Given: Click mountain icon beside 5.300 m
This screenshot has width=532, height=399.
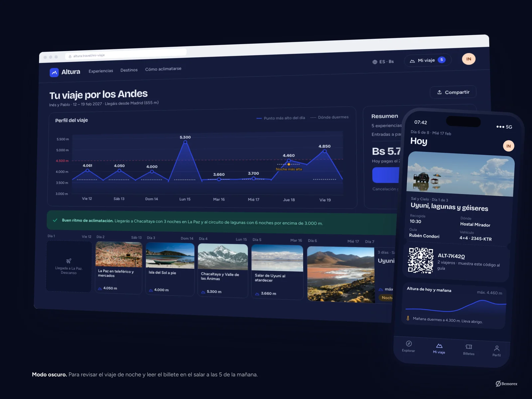Looking at the screenshot, I should 203,292.
